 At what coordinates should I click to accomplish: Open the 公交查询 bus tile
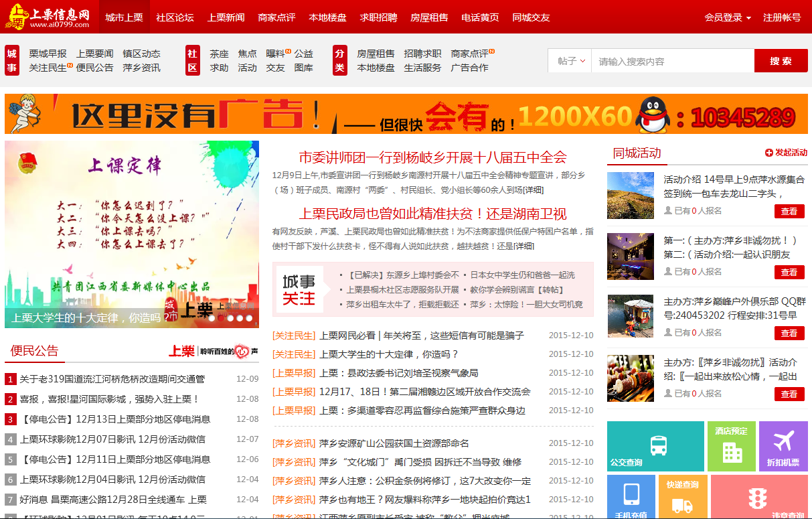[x=655, y=446]
